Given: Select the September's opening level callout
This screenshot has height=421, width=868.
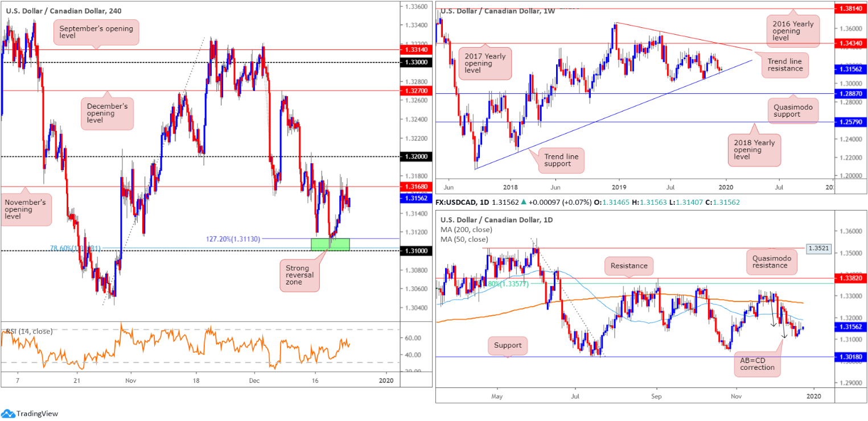Looking at the screenshot, I should (x=96, y=32).
